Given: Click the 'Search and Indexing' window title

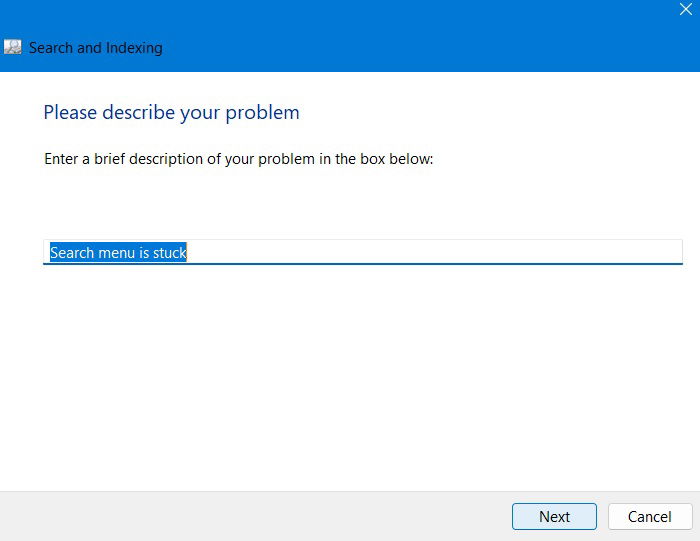Looking at the screenshot, I should click(96, 48).
